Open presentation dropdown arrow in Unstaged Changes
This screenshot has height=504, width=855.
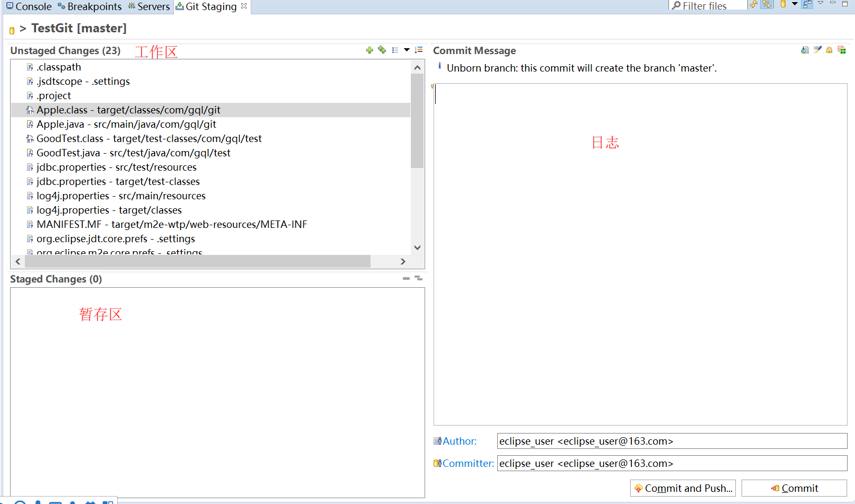[407, 50]
